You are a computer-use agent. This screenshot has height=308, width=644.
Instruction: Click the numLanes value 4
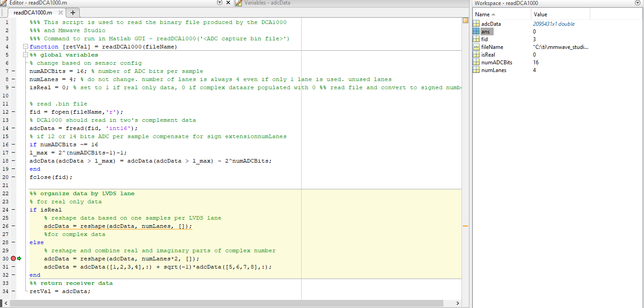click(x=534, y=70)
